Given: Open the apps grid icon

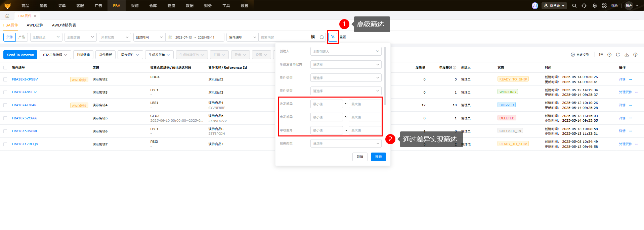Looking at the screenshot, I should click(x=604, y=6).
